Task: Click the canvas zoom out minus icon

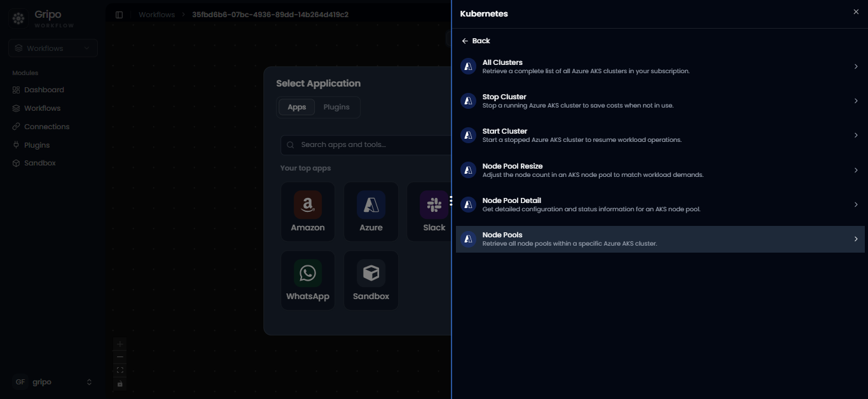Action: click(x=120, y=357)
